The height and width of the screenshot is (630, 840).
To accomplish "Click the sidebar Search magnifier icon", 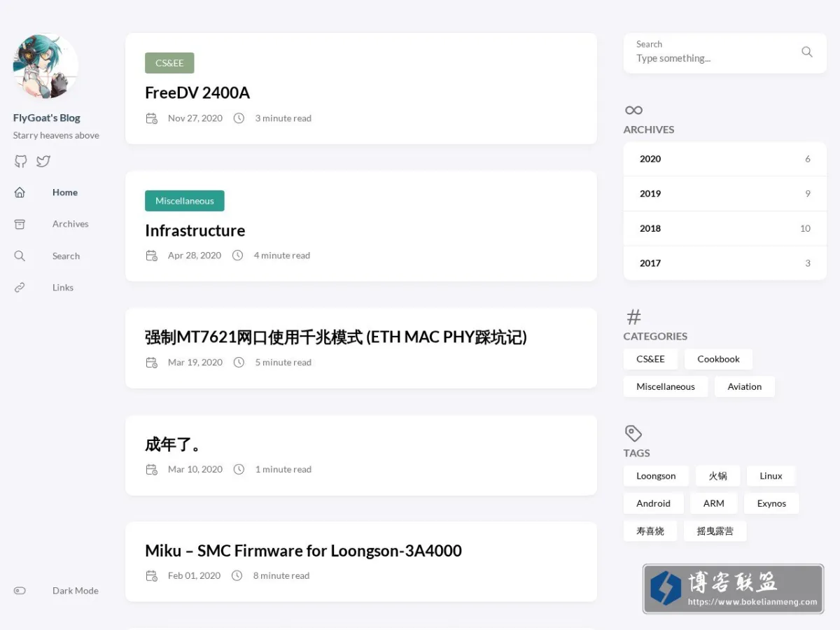I will (x=20, y=256).
